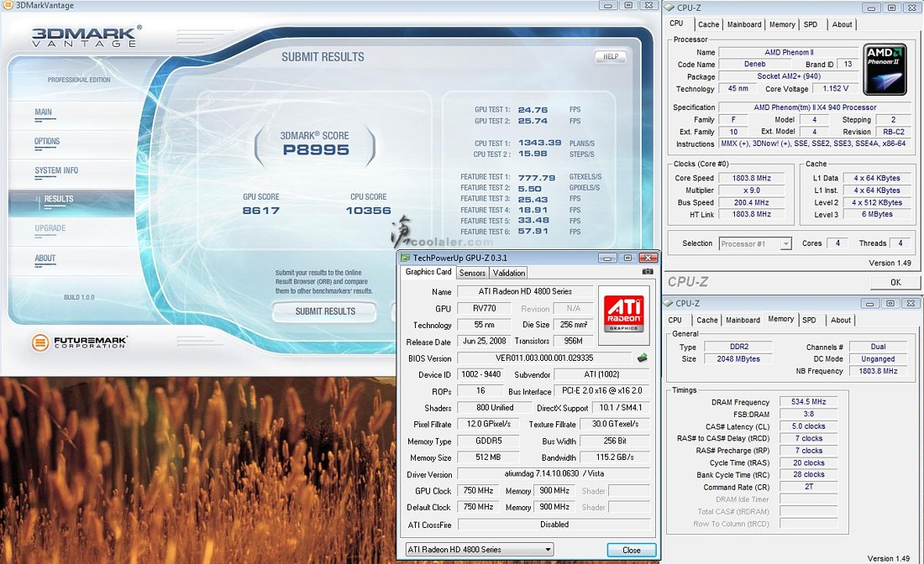924x564 pixels.
Task: Click the CPU score value 10356
Action: 368,210
